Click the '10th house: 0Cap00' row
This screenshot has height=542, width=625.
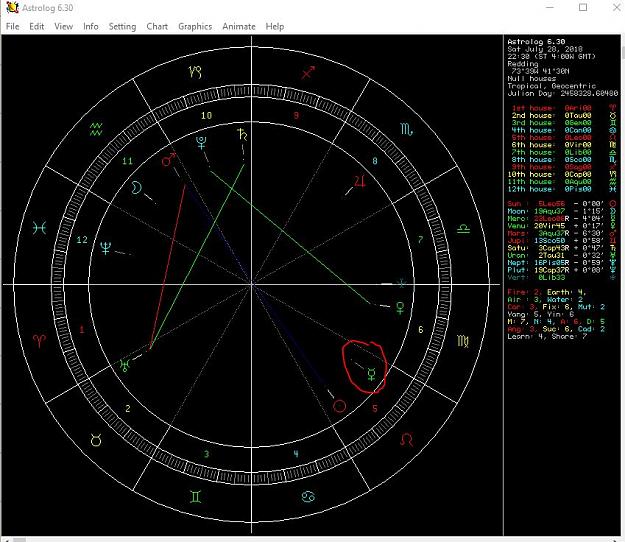(x=562, y=175)
